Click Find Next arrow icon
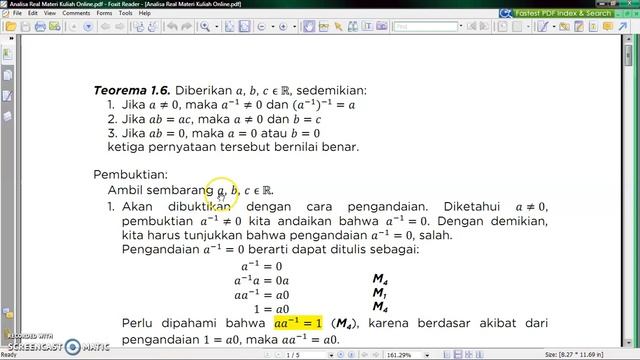The image size is (640, 360). [x=484, y=27]
